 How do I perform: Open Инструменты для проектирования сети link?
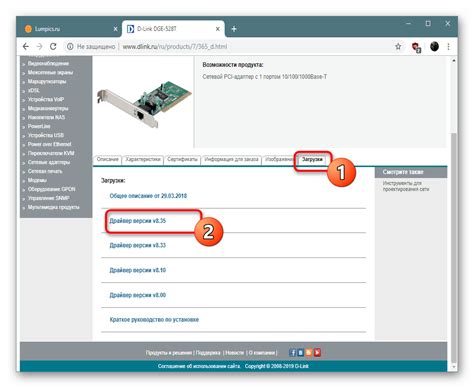[406, 186]
